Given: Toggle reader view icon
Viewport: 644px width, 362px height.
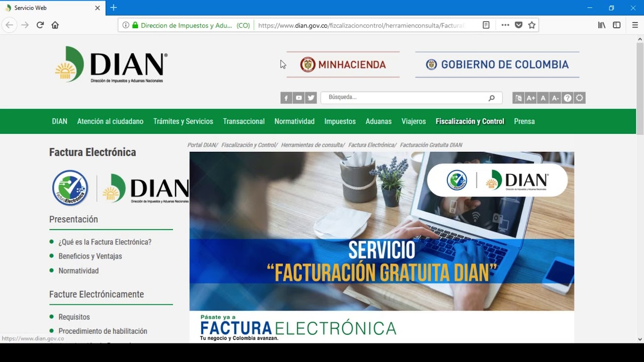Looking at the screenshot, I should click(x=486, y=25).
